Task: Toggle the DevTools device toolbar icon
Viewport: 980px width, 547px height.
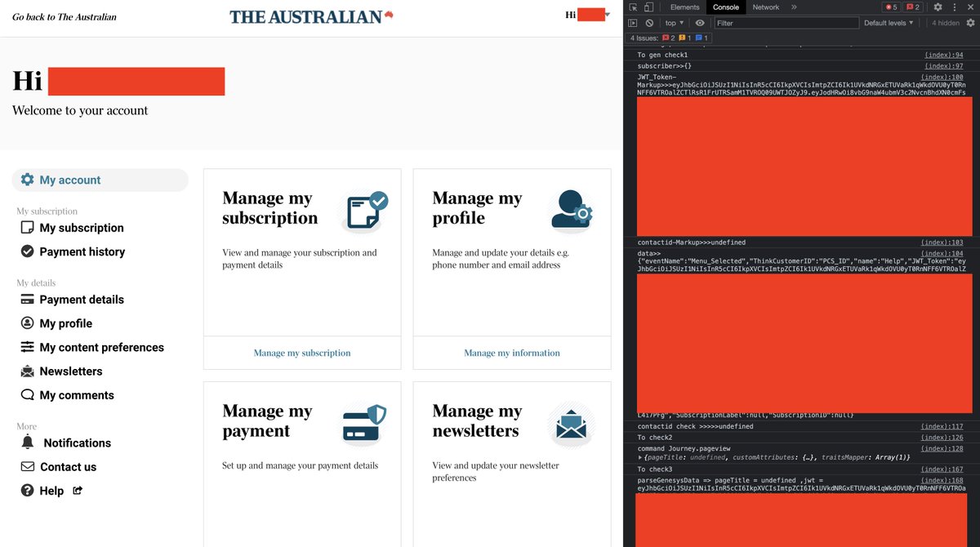Action: click(x=648, y=7)
